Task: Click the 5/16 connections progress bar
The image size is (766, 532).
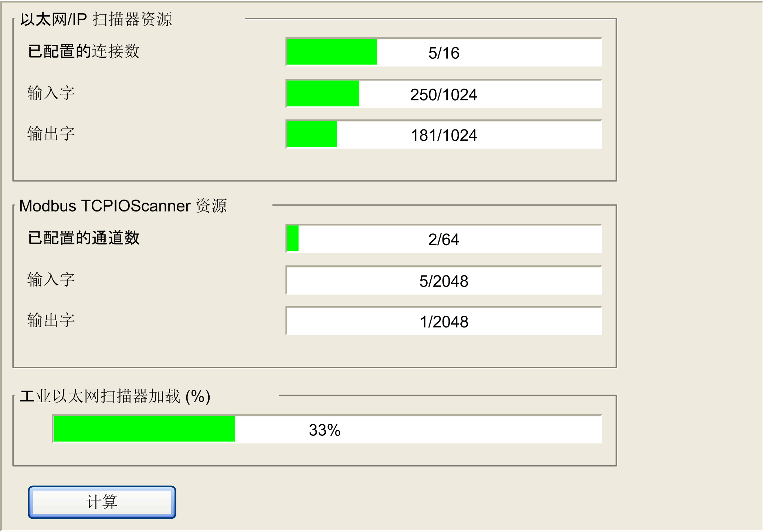Action: tap(444, 52)
